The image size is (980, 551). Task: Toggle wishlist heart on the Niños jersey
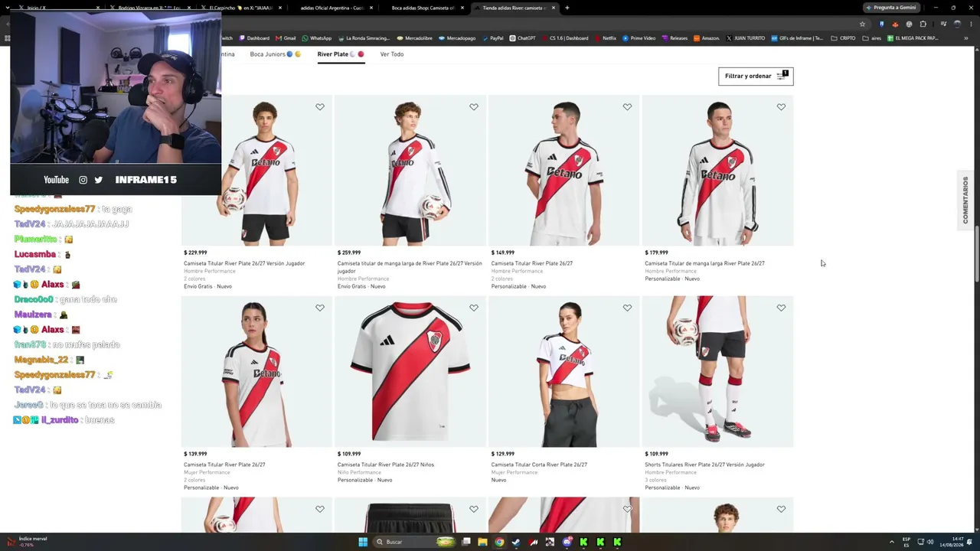click(x=474, y=308)
